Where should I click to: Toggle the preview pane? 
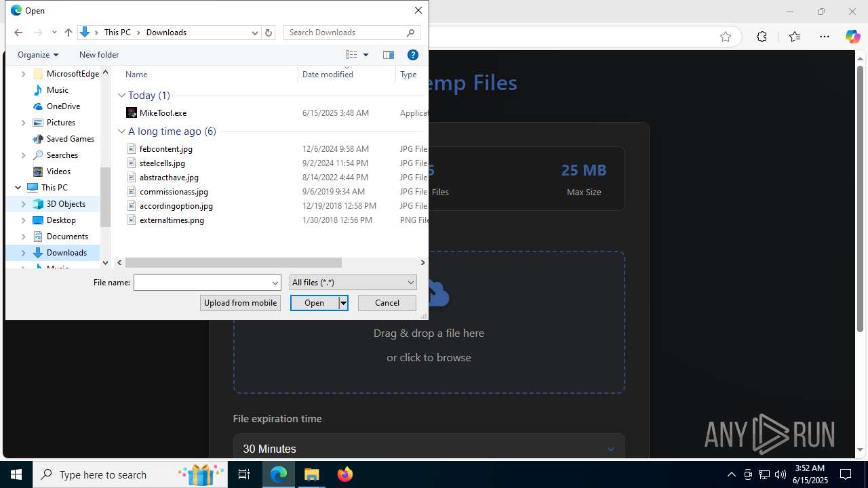[389, 55]
